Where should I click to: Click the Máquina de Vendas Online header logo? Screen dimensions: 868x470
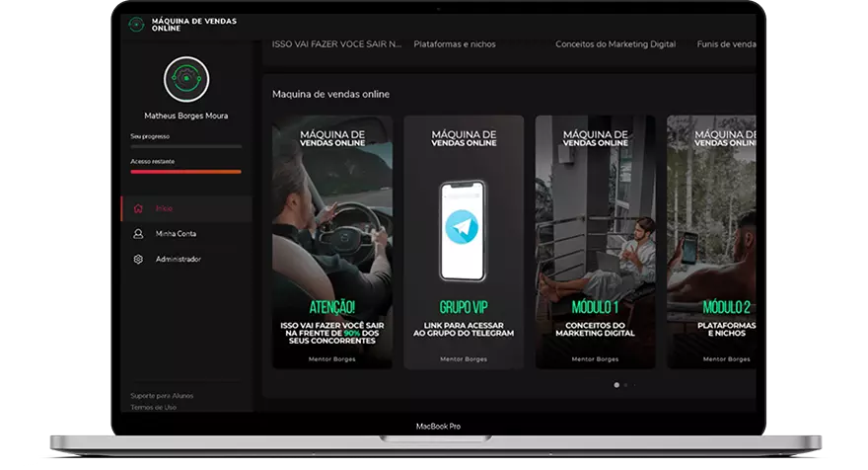click(x=137, y=24)
